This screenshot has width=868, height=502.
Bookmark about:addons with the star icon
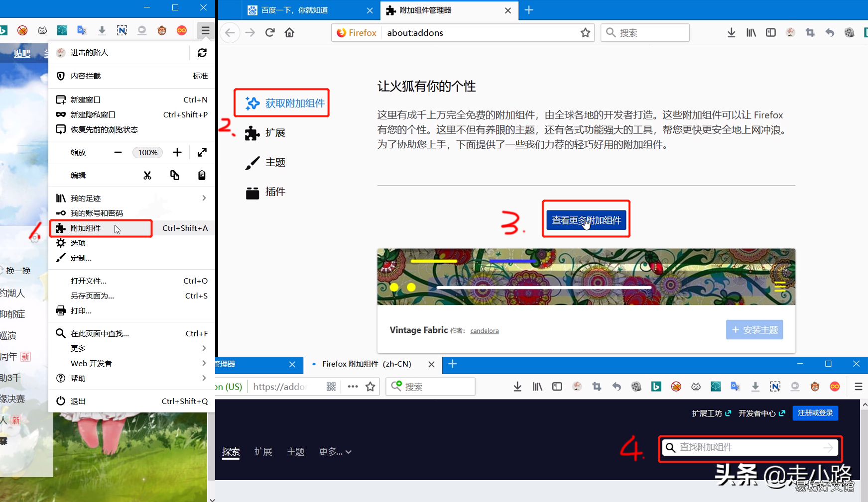585,33
